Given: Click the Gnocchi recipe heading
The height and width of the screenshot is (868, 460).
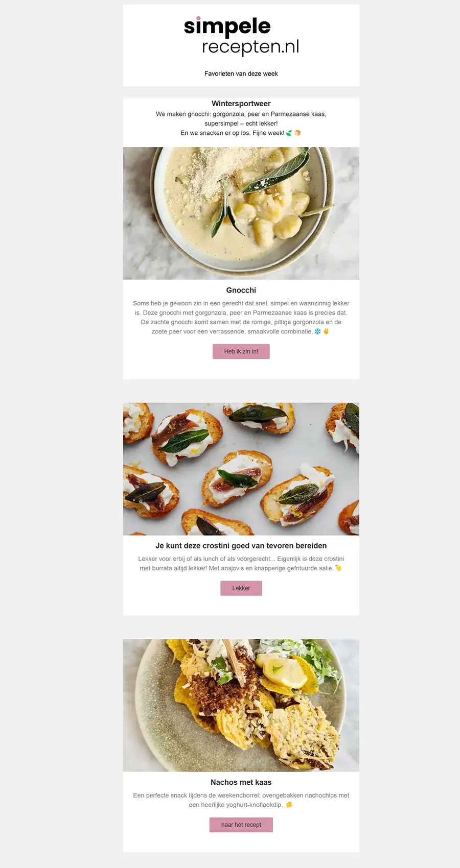Looking at the screenshot, I should 241,290.
